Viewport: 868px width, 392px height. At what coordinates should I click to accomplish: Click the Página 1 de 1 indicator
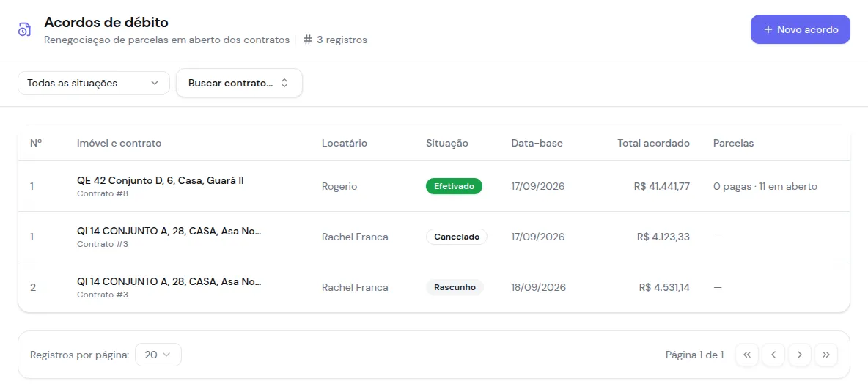click(695, 355)
